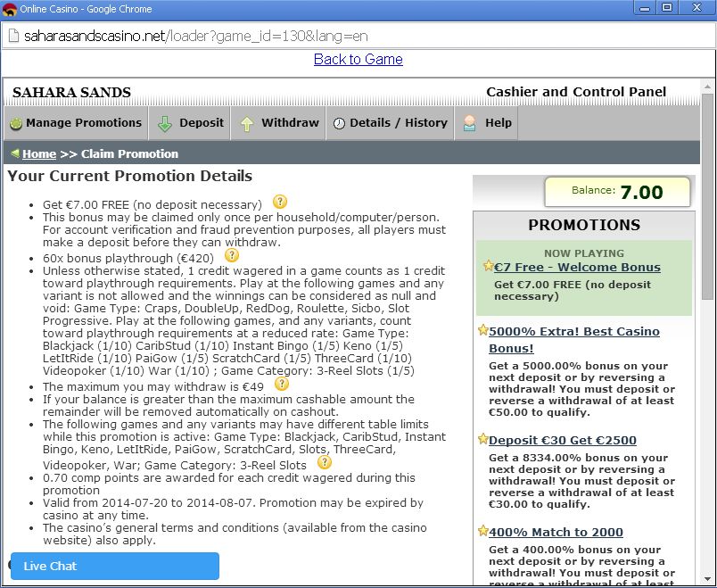
Task: Open the Help tab
Action: 487,123
